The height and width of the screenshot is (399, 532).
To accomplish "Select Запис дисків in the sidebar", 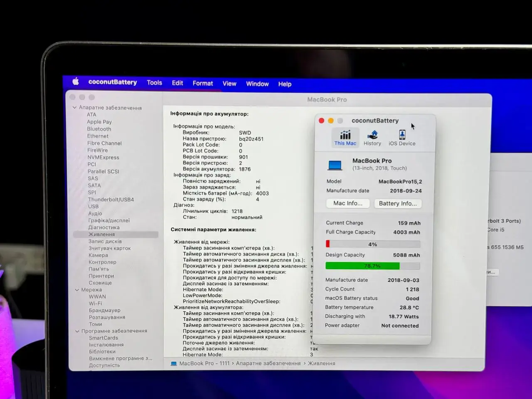I will 105,241.
